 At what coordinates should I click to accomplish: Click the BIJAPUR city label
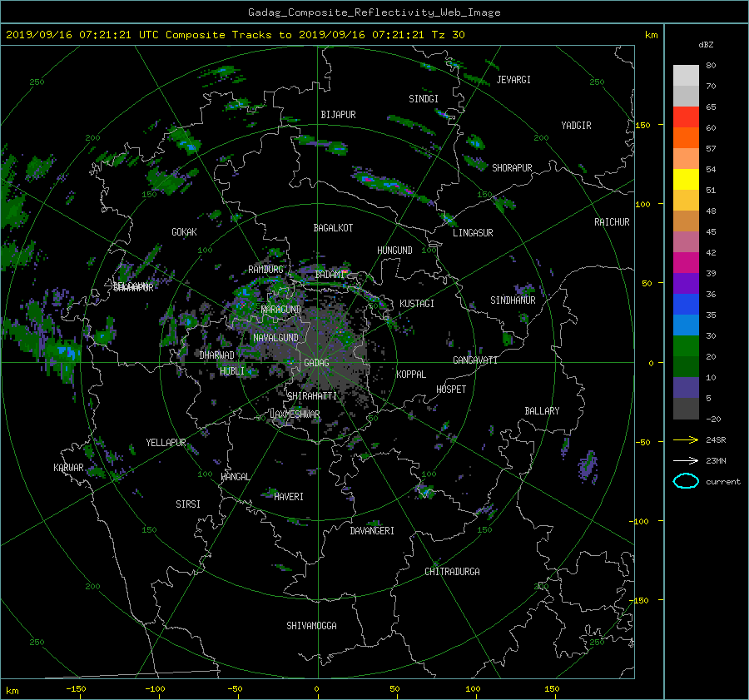coord(338,115)
